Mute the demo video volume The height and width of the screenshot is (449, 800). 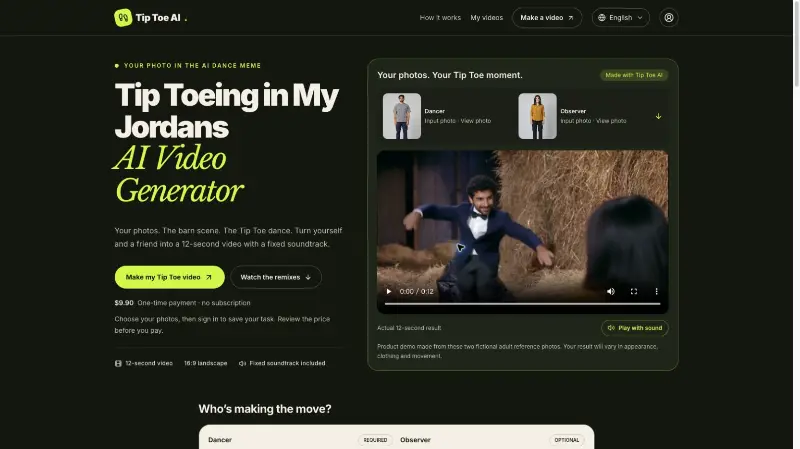point(611,291)
